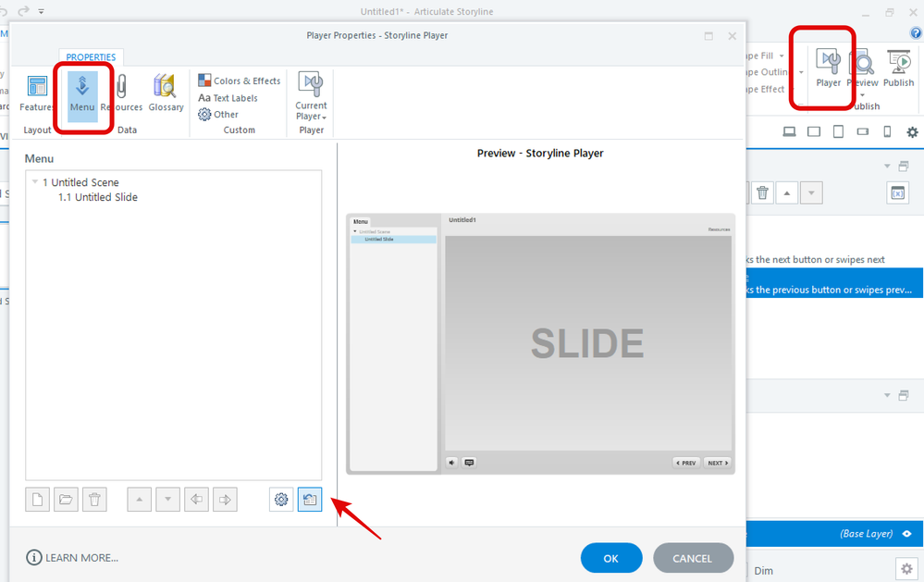Click the new heading page icon
The image size is (924, 582).
coord(37,500)
